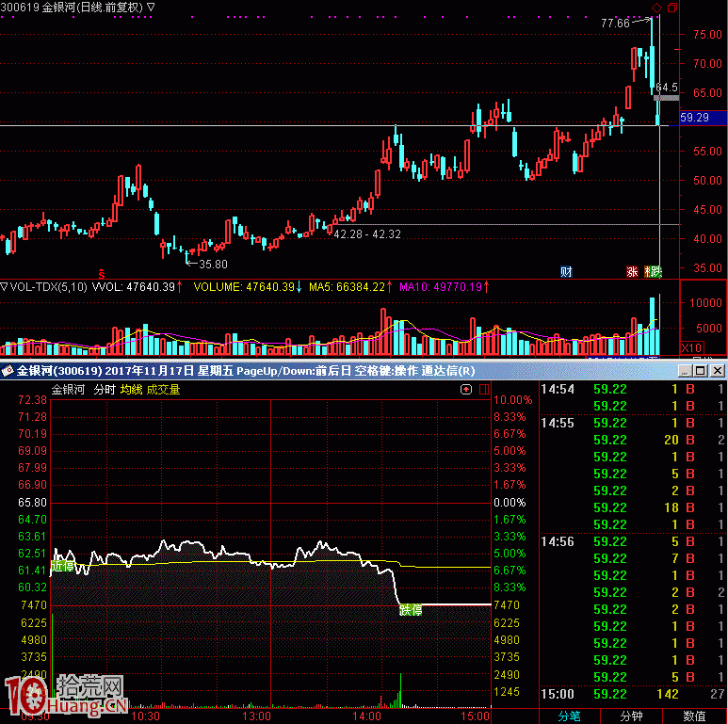
Task: Switch to the 数值 tab
Action: pos(694,716)
